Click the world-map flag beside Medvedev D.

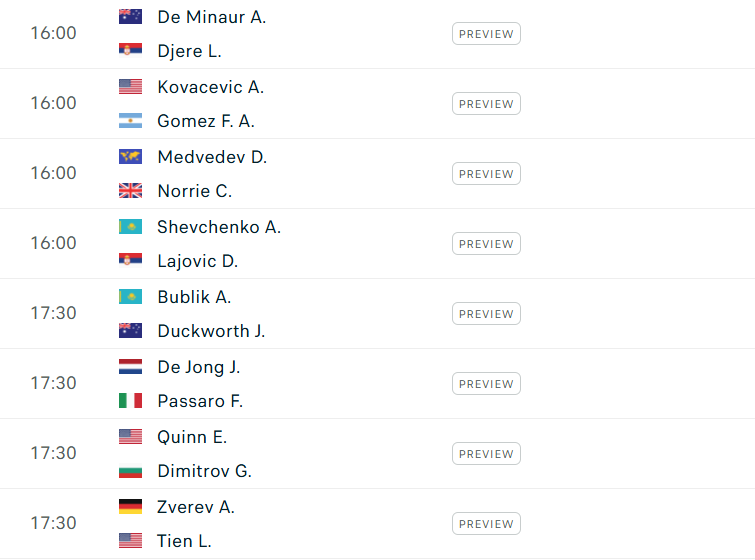point(130,156)
